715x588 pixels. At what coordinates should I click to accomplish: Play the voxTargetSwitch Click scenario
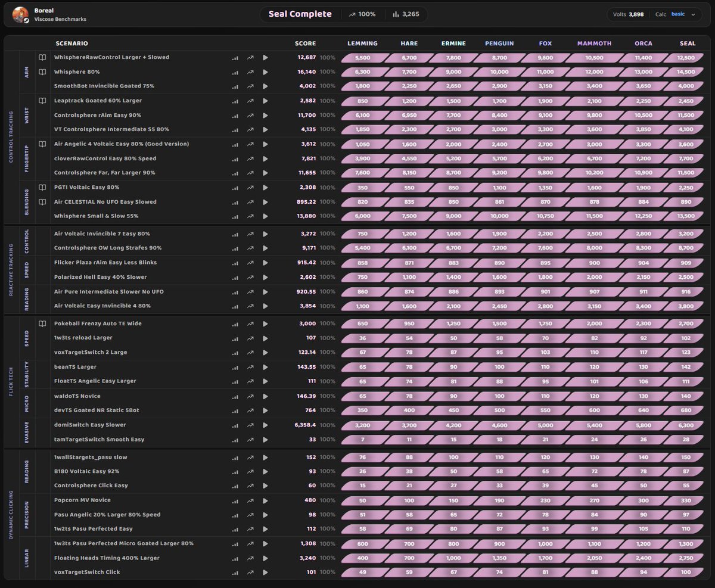pyautogui.click(x=265, y=573)
